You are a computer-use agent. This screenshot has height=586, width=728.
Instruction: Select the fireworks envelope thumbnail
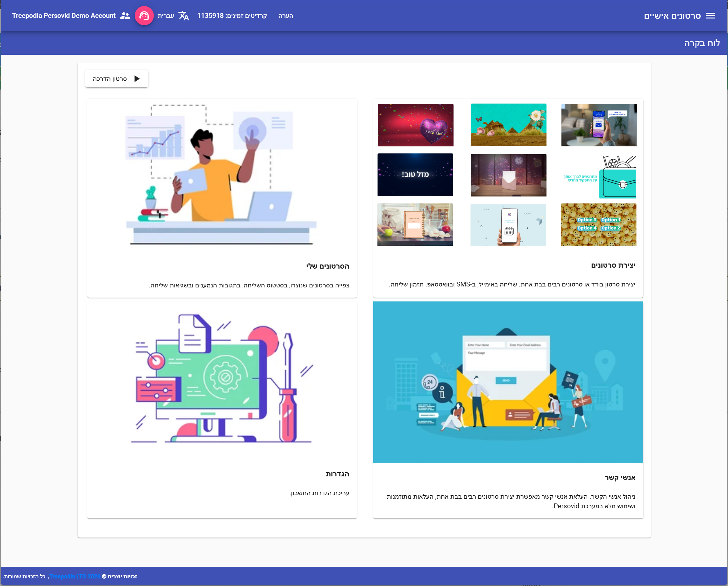click(508, 175)
